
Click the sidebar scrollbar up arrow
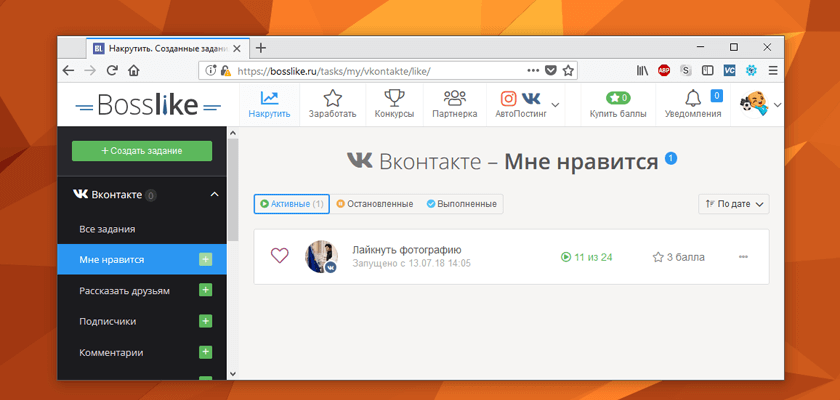click(232, 132)
